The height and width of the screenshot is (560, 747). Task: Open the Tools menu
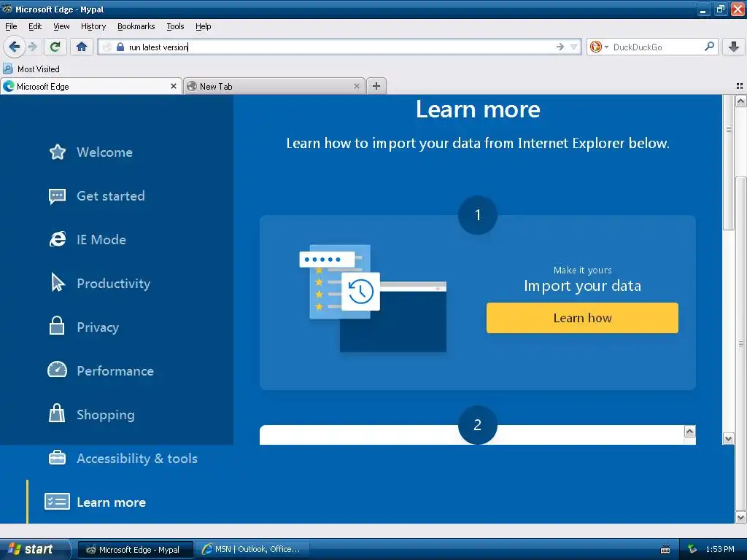click(x=175, y=26)
